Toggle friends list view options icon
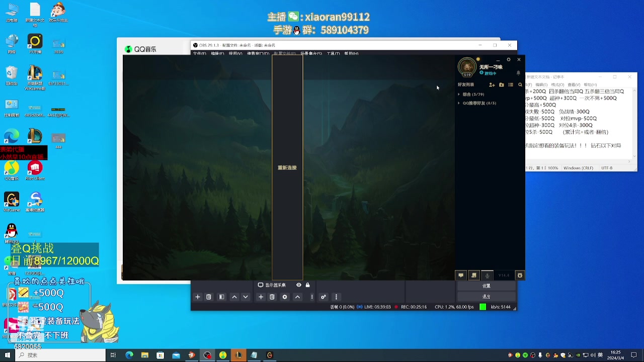Screen dimensions: 644x362 pyautogui.click(x=511, y=85)
